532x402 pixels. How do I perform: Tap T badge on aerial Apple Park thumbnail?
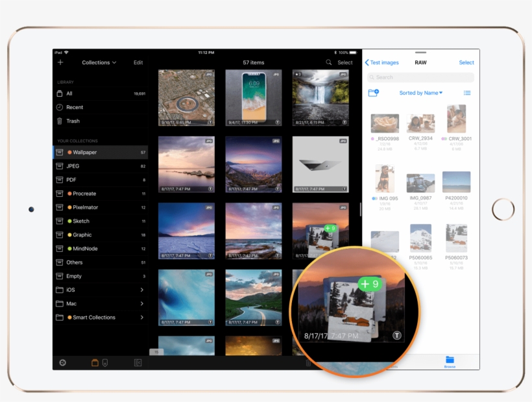tap(210, 122)
